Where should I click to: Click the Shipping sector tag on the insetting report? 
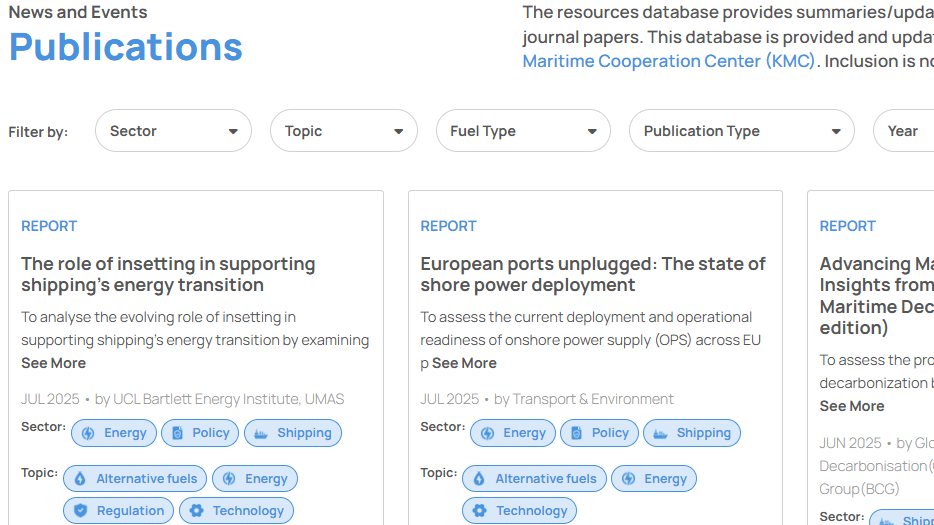[x=294, y=433]
